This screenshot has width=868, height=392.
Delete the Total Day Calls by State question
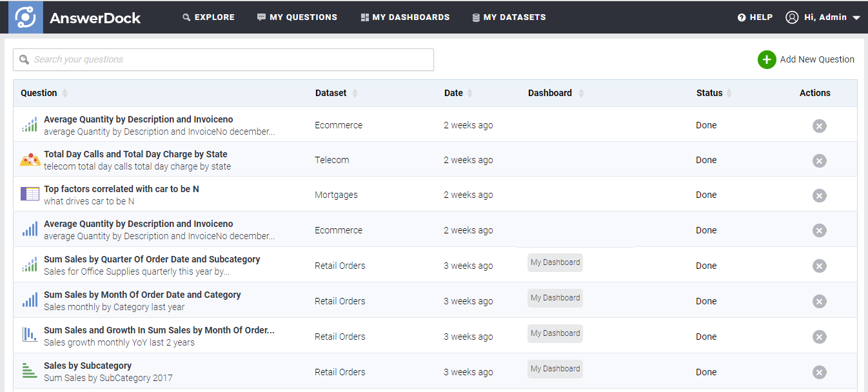click(x=820, y=161)
